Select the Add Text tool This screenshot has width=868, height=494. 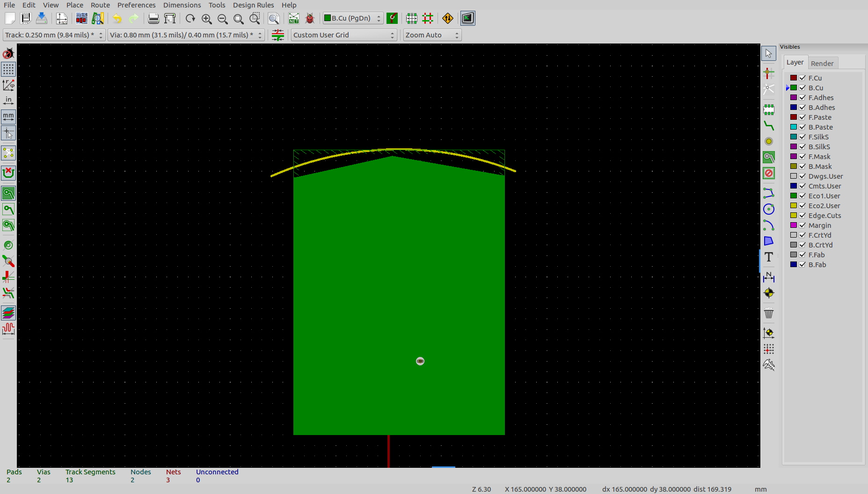coord(768,257)
